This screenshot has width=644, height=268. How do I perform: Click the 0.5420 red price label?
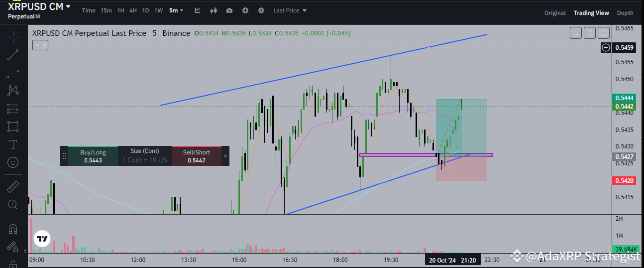click(624, 180)
